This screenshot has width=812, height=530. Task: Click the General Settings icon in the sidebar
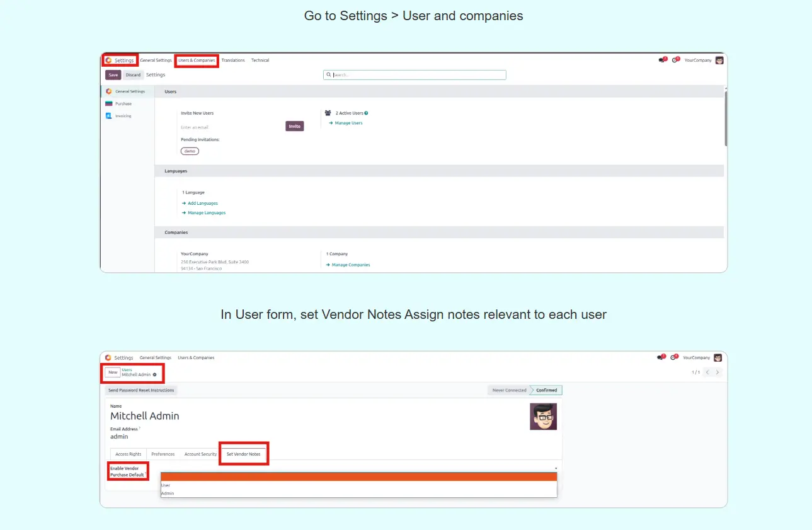tap(109, 91)
